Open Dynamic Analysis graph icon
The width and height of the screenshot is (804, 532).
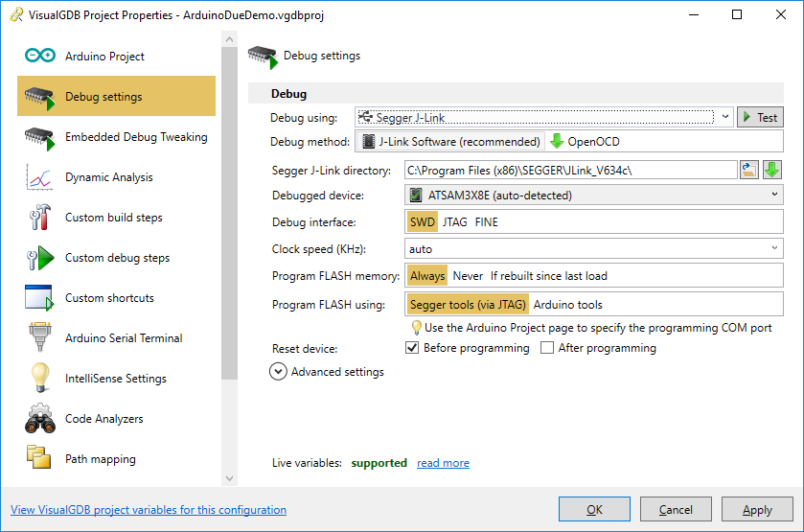(x=40, y=177)
